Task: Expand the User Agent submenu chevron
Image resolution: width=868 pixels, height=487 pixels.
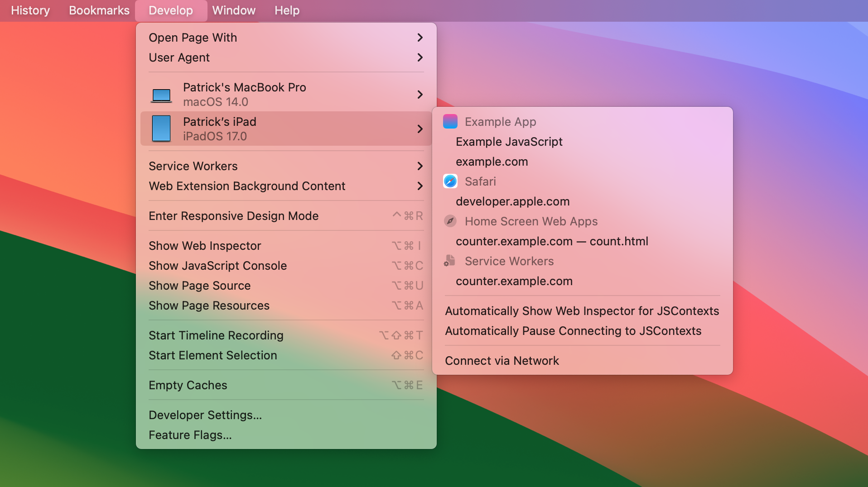Action: click(420, 57)
